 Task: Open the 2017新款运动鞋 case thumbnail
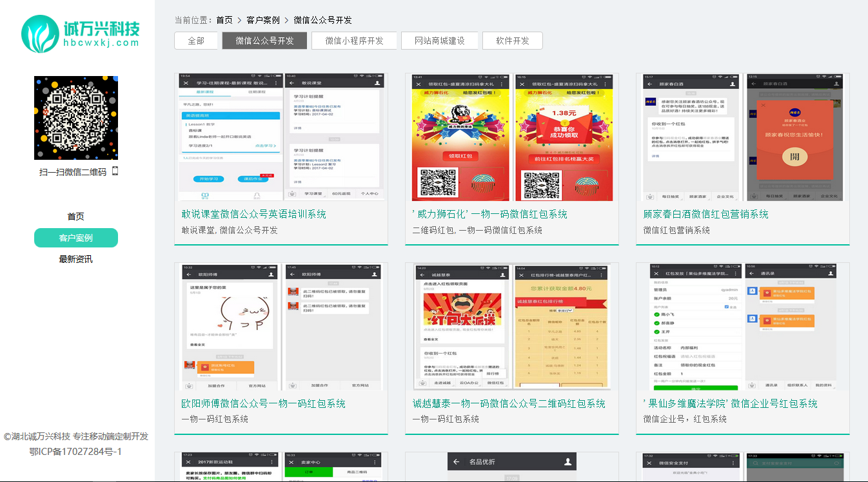click(x=281, y=467)
